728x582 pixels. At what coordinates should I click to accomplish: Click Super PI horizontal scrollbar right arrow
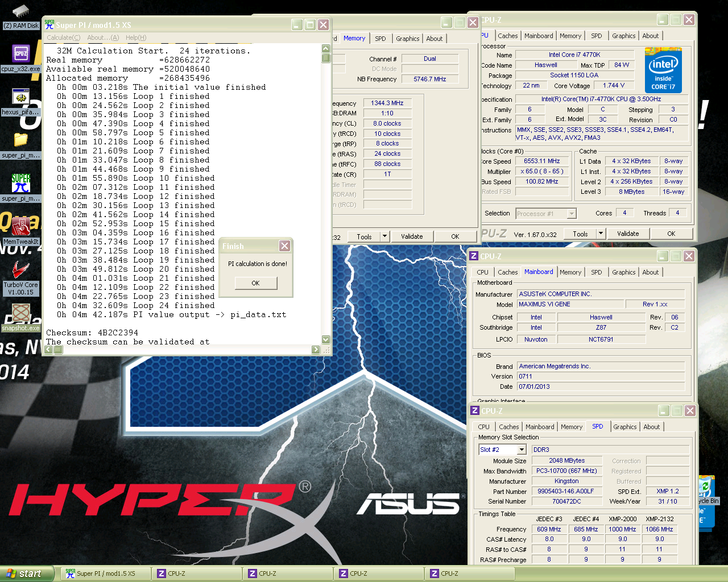point(316,350)
